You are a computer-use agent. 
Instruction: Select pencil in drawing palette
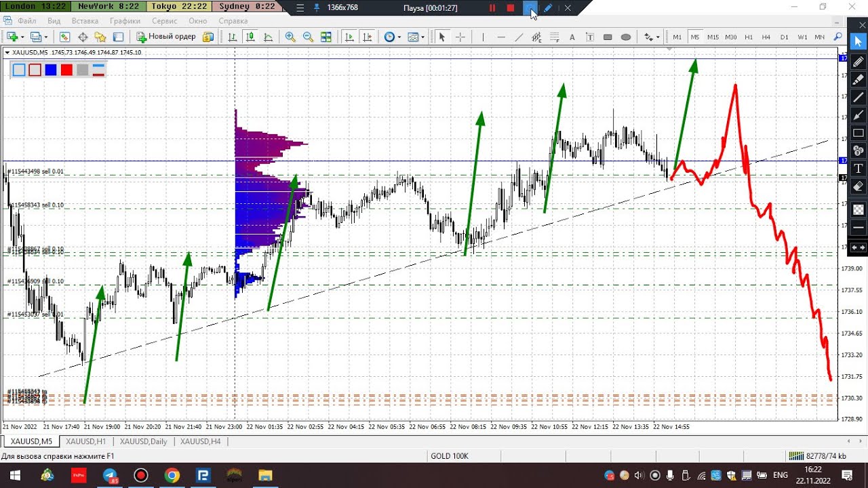point(859,62)
